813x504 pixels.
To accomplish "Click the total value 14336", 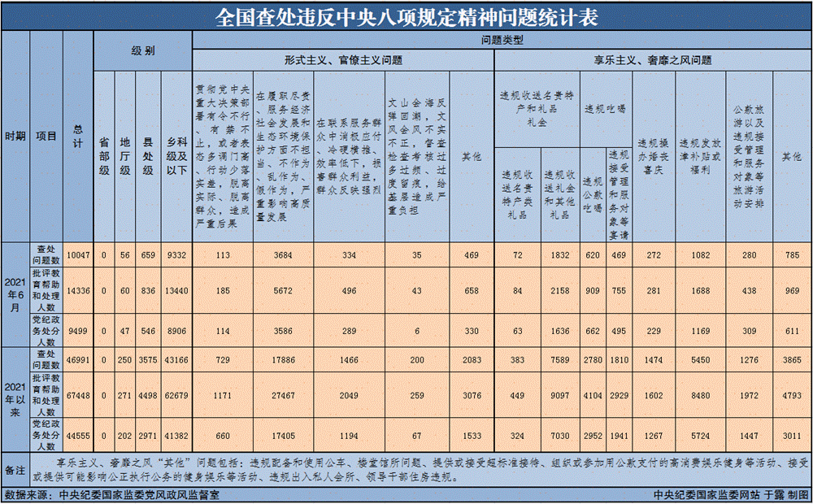I will [78, 290].
